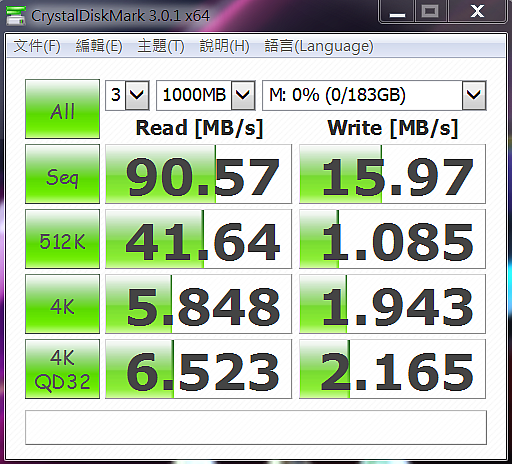
Task: Open the 文件(F) menu
Action: pos(37,46)
